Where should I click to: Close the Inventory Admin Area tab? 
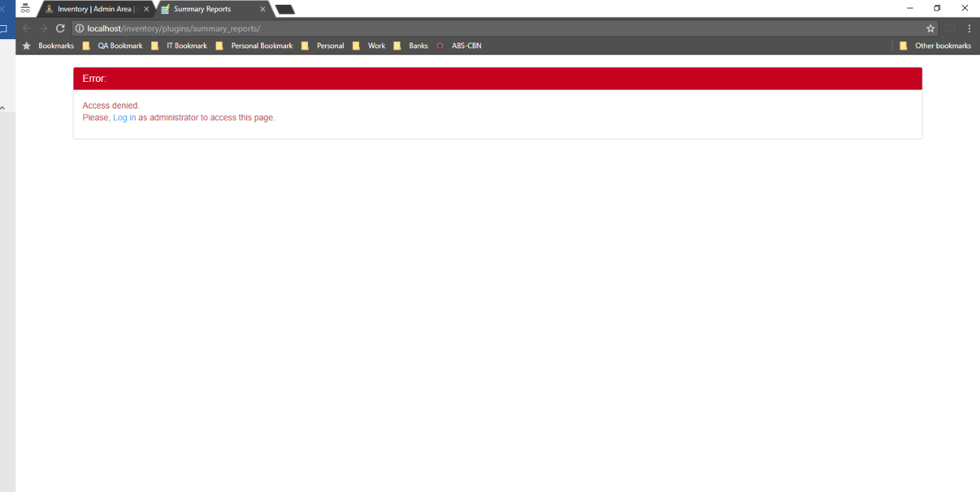tap(146, 9)
